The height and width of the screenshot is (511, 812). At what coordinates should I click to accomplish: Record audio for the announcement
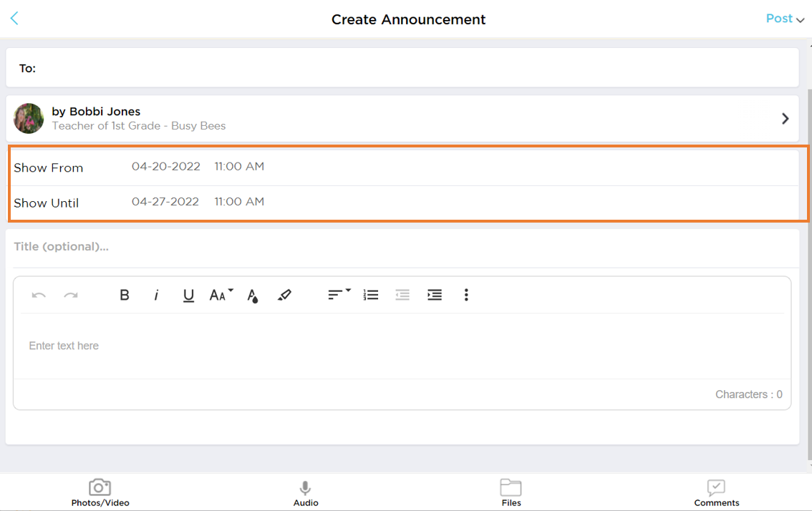[305, 492]
